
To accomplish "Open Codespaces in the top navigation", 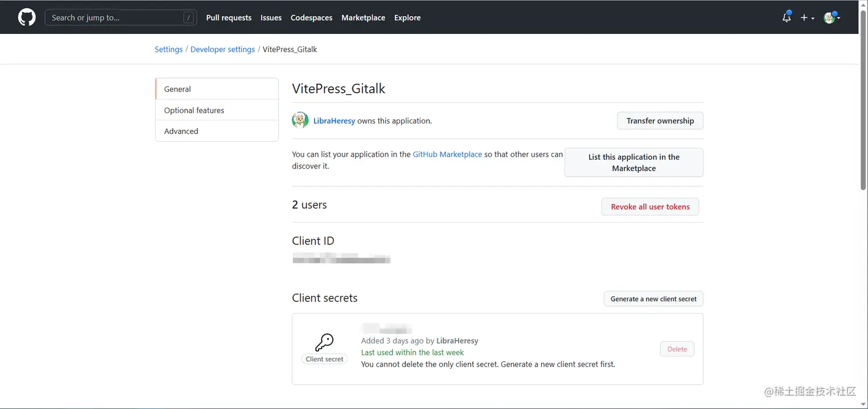I will [311, 18].
